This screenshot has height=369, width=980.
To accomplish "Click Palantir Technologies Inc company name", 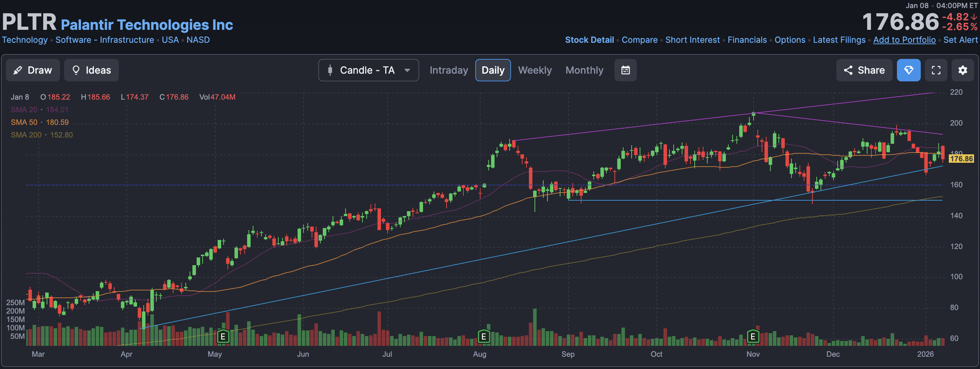I will [x=147, y=25].
